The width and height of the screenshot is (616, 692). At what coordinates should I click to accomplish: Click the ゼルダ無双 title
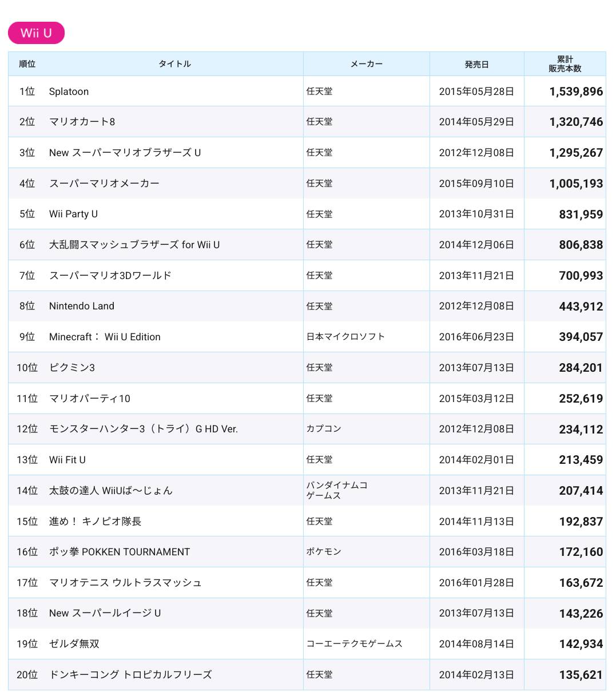(x=74, y=644)
